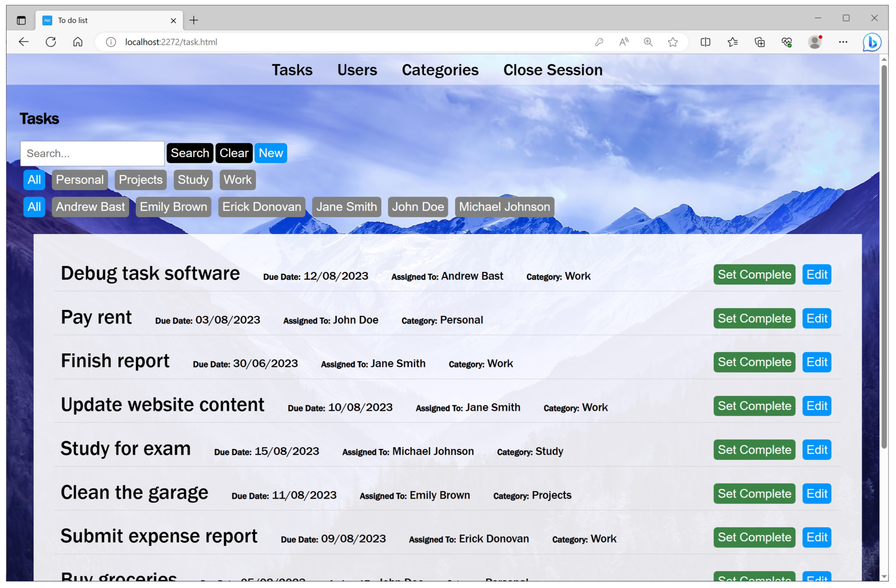This screenshot has height=588, width=896.
Task: Click the zoom magnifier icon in address bar
Action: [648, 42]
